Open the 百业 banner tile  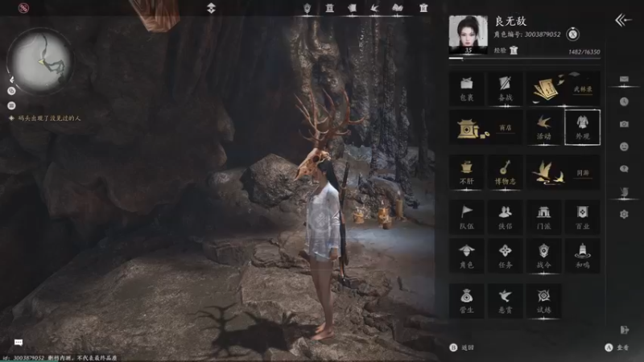click(582, 217)
